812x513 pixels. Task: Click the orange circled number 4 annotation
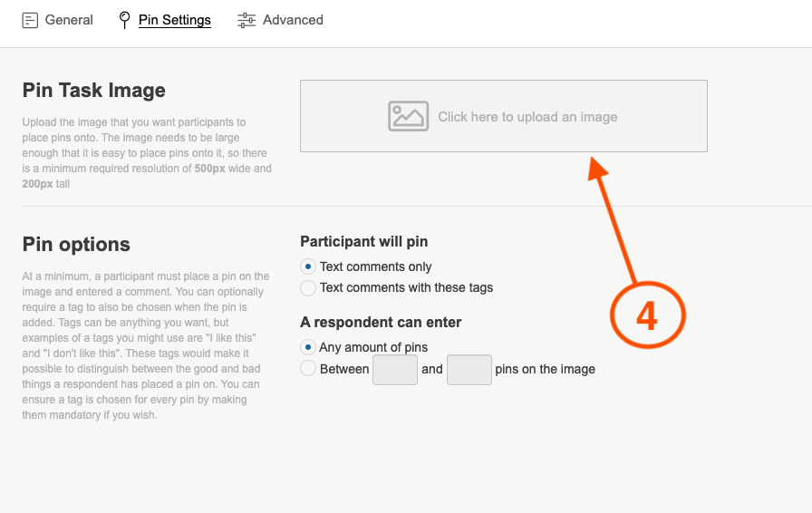(x=646, y=315)
